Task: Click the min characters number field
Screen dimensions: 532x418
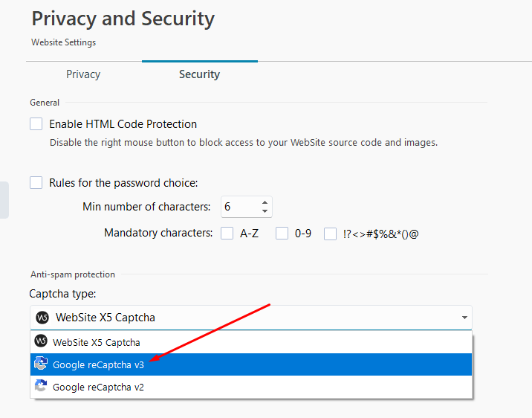Action: 238,207
